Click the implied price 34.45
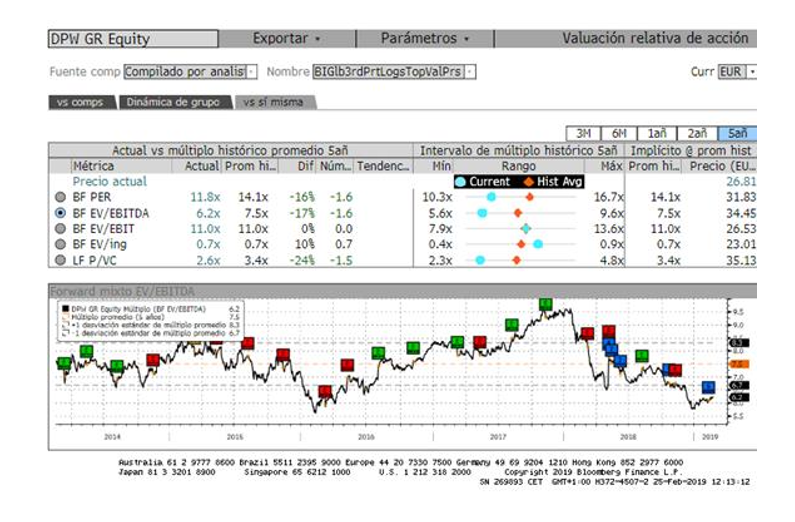The image size is (795, 522). [x=741, y=213]
